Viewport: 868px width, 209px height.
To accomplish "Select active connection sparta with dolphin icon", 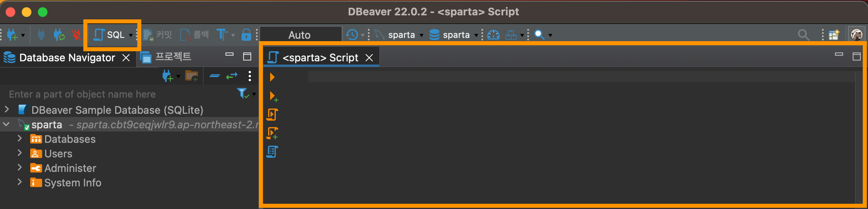I will click(399, 35).
